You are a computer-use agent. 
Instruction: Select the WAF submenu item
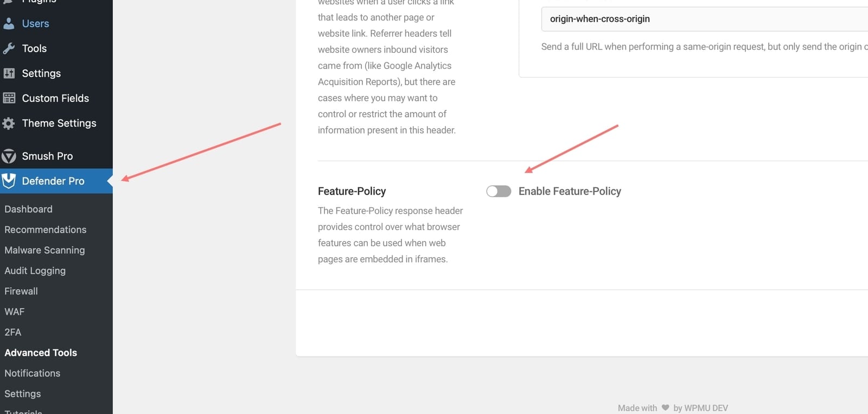click(x=15, y=312)
